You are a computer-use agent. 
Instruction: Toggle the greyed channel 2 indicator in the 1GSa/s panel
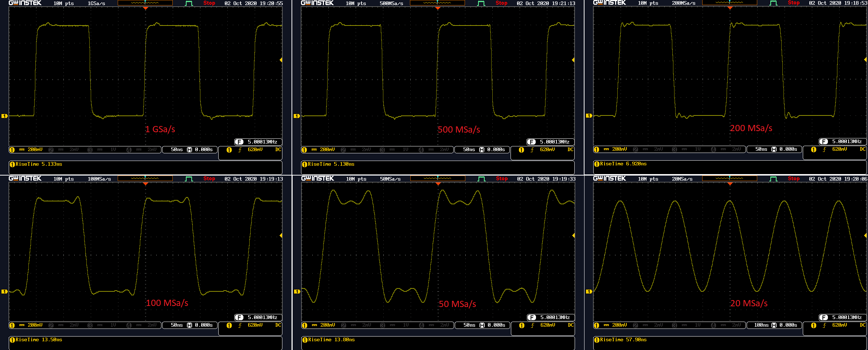(63, 150)
